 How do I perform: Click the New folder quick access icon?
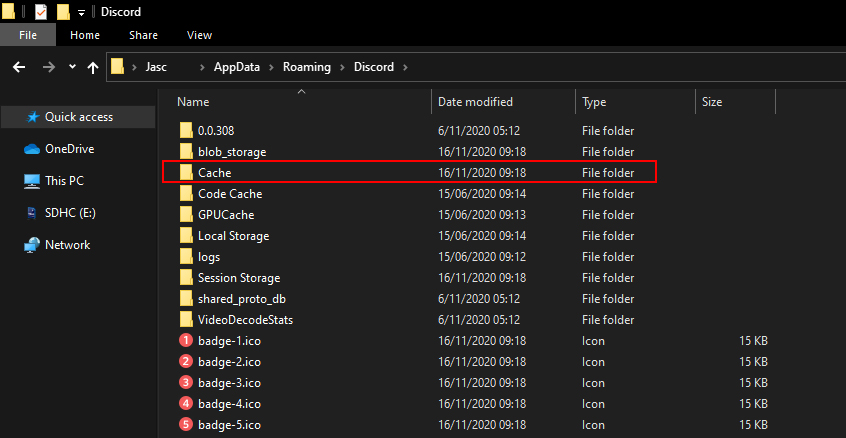63,11
